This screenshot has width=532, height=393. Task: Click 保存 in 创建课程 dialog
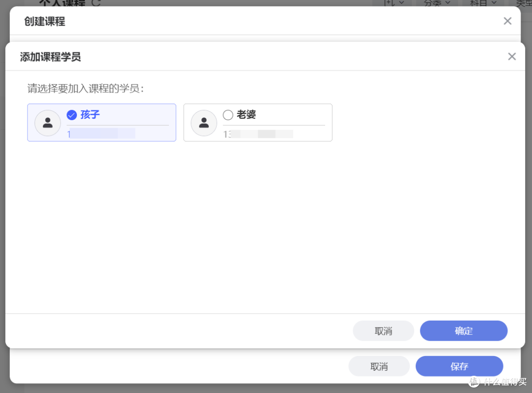pos(460,366)
